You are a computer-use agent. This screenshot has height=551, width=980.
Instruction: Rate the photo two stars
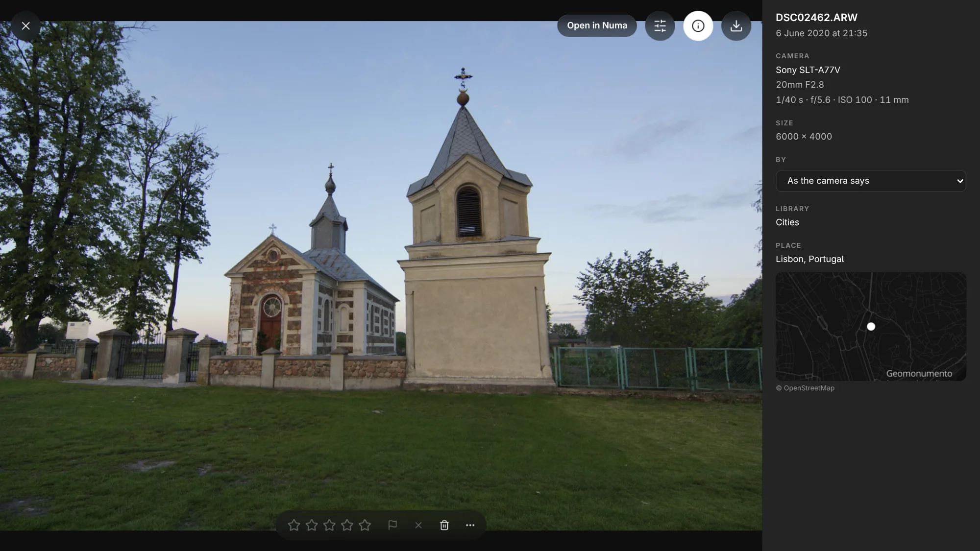pyautogui.click(x=312, y=525)
